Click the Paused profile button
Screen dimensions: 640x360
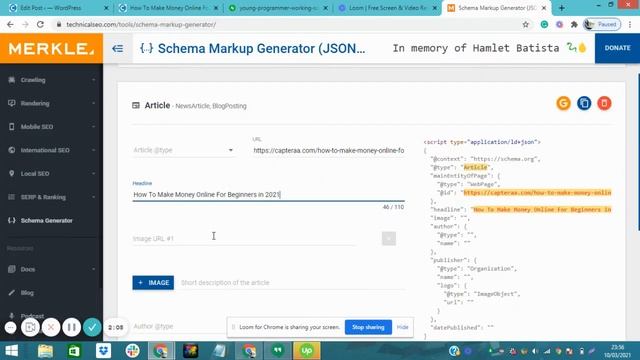tap(602, 24)
